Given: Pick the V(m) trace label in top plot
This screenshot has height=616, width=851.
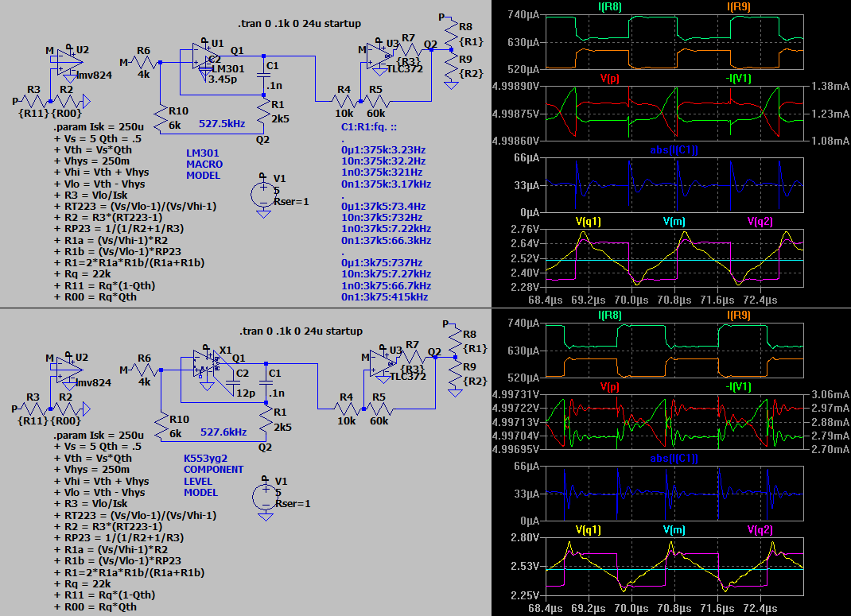Looking at the screenshot, I should (674, 222).
